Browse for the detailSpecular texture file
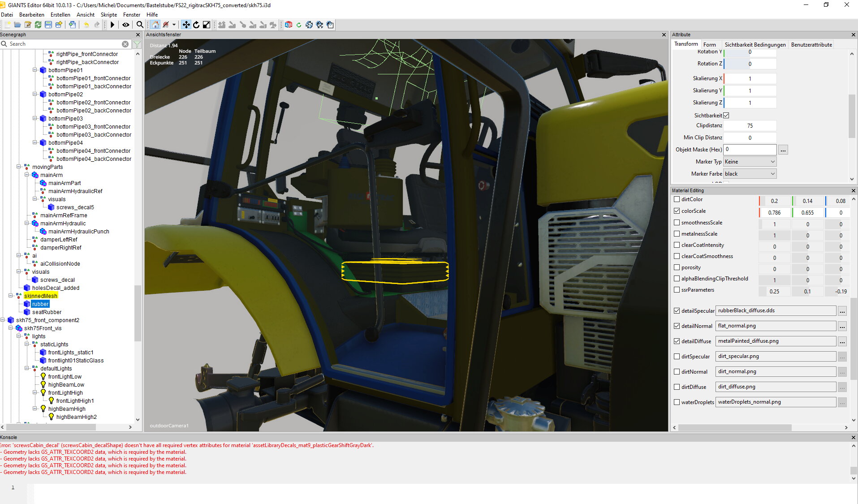The height and width of the screenshot is (504, 858). 842,311
